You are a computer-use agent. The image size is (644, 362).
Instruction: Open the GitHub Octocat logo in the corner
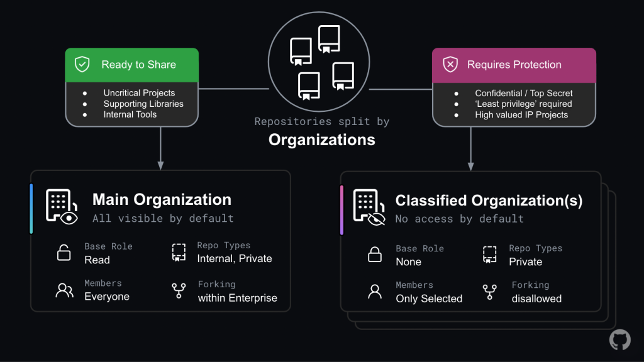coord(619,340)
